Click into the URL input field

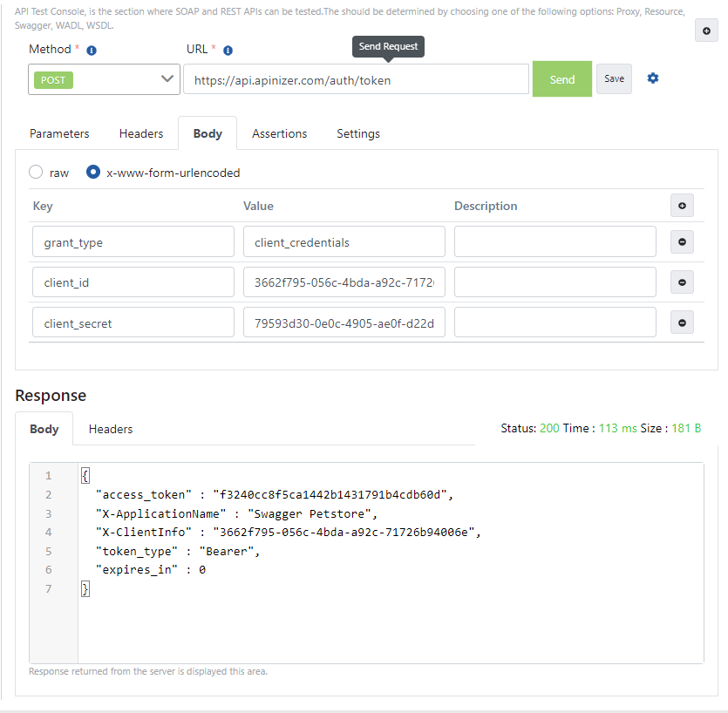pos(356,79)
